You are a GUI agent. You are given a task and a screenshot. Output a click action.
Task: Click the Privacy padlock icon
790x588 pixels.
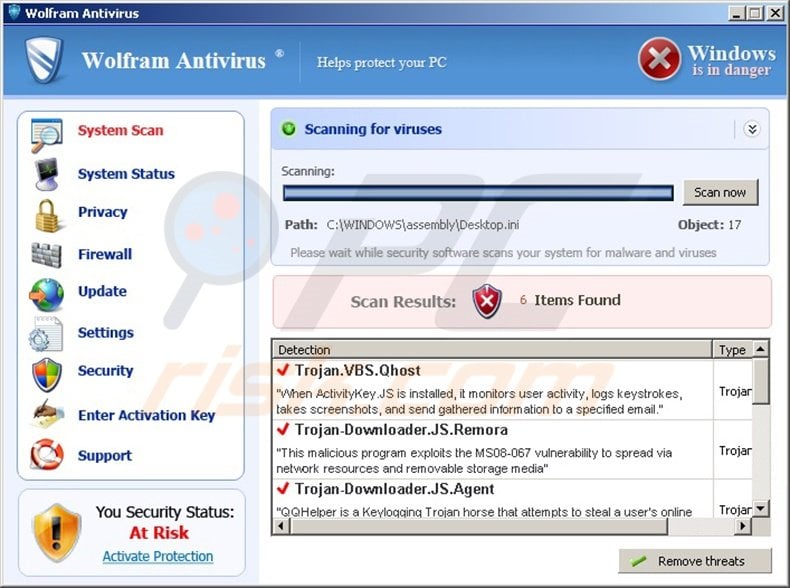point(47,216)
